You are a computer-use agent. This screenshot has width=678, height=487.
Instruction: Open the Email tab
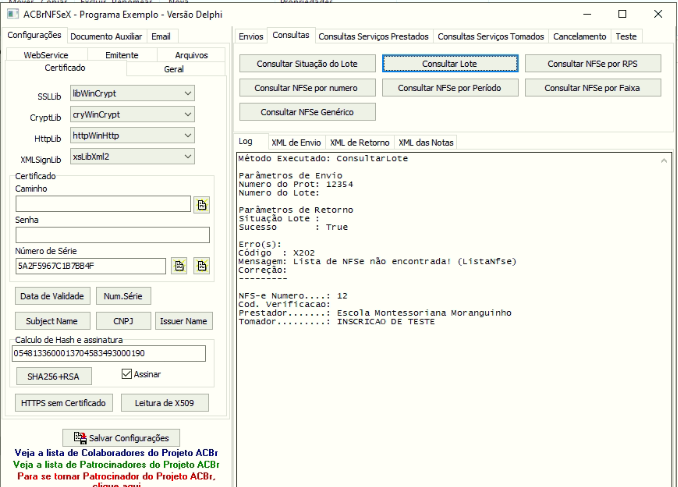click(161, 37)
